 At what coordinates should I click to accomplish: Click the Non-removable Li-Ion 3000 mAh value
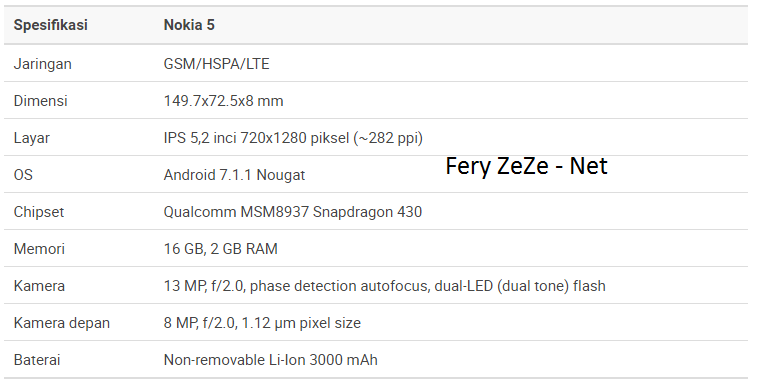[x=270, y=360]
